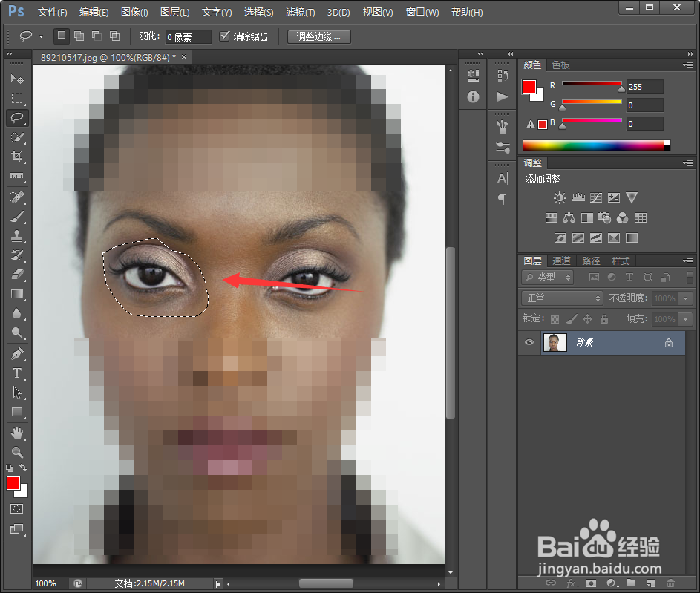Select the Hand tool
Screen dimensions: 700x593
tap(17, 433)
